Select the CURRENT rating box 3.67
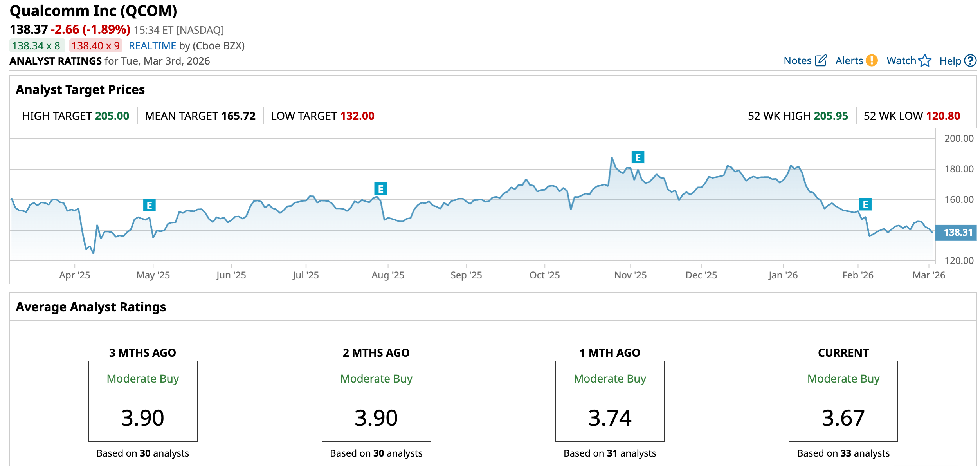Screen dimensions: 980x466 [x=843, y=401]
